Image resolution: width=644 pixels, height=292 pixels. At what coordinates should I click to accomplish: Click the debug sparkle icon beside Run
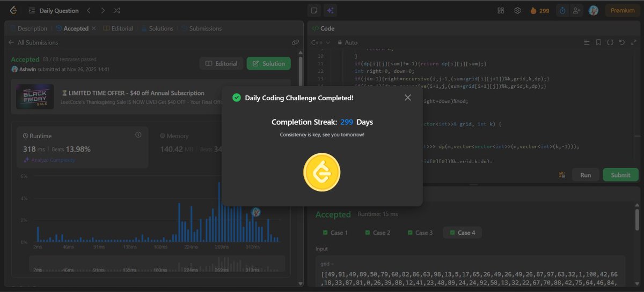pyautogui.click(x=562, y=175)
